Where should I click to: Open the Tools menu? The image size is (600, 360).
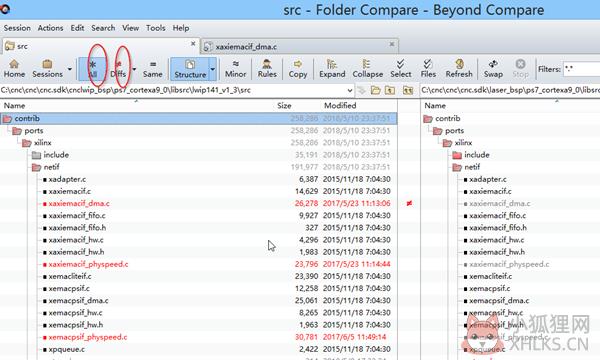pyautogui.click(x=155, y=28)
